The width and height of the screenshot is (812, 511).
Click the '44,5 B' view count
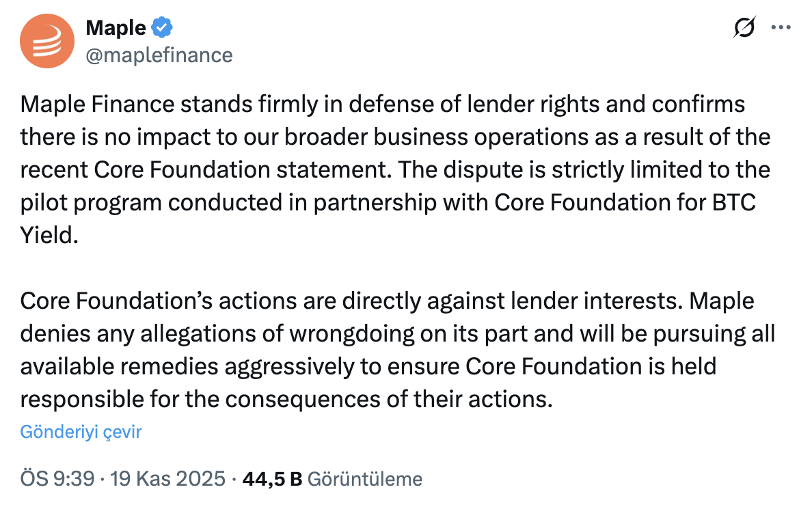pyautogui.click(x=272, y=479)
